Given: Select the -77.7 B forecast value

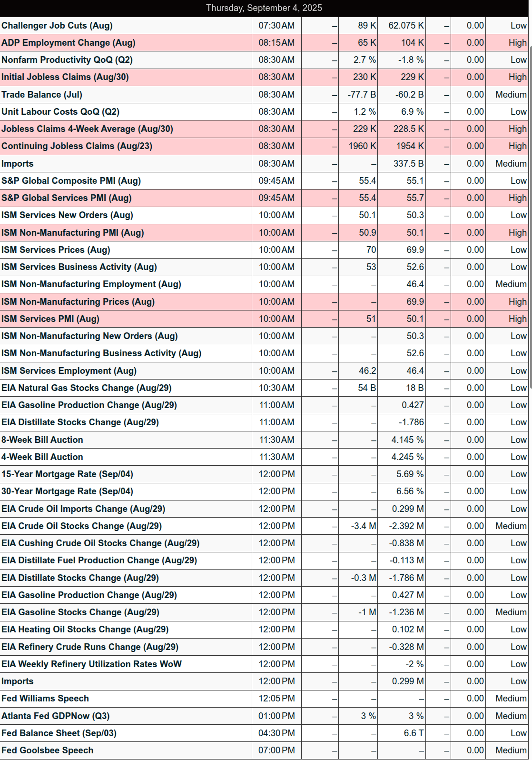Looking at the screenshot, I should [362, 95].
